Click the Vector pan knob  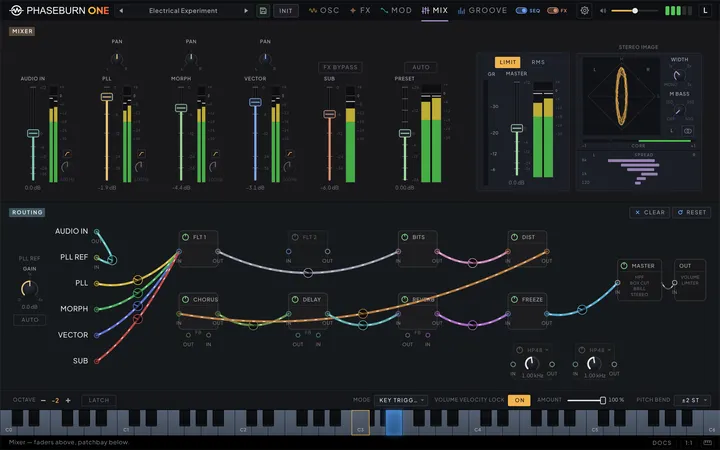(265, 58)
